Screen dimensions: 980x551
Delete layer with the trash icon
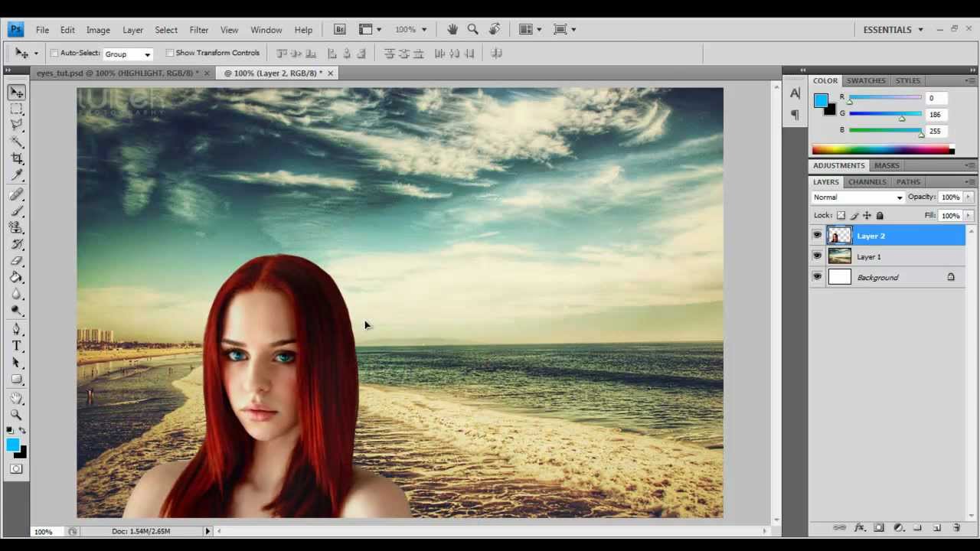[x=956, y=528]
